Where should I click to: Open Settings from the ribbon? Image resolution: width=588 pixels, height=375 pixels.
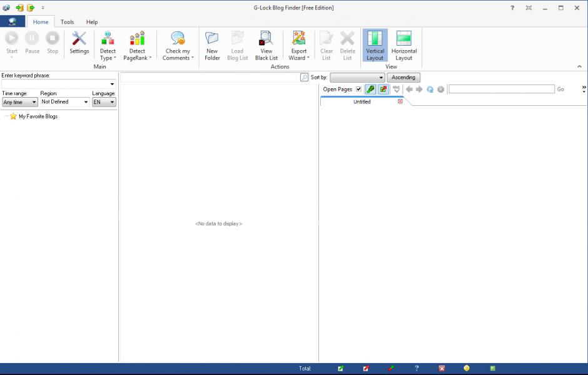point(79,43)
